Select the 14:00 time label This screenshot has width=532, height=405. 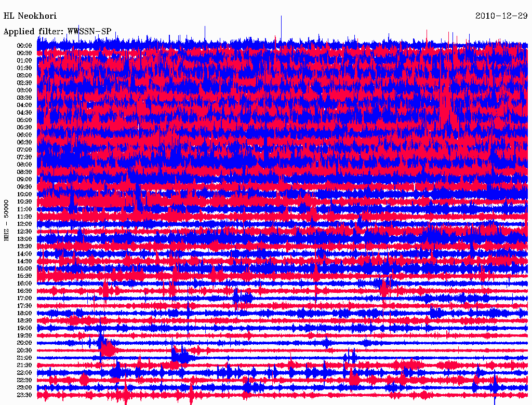pyautogui.click(x=24, y=254)
